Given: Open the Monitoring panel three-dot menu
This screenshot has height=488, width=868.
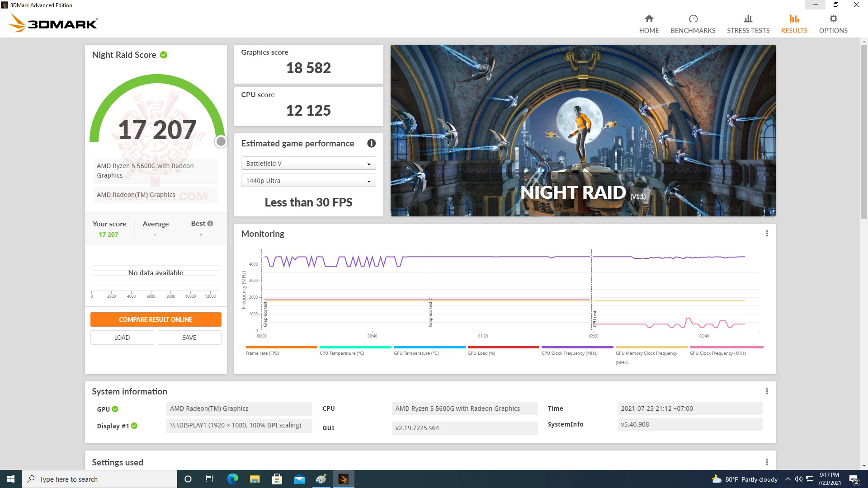Looking at the screenshot, I should click(766, 234).
